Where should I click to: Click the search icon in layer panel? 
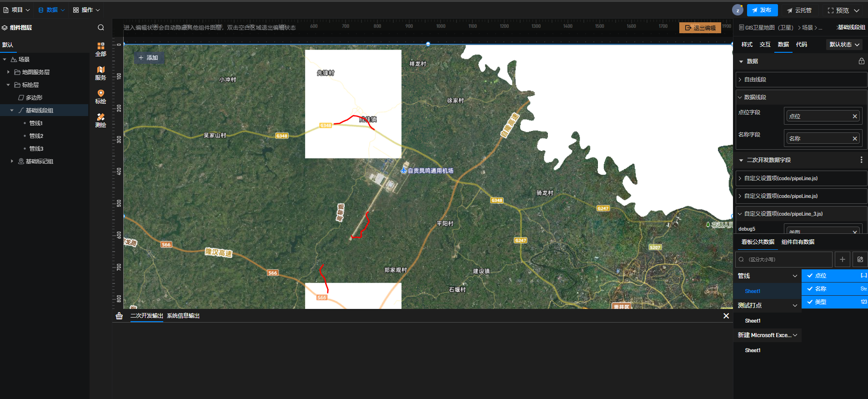pos(101,28)
